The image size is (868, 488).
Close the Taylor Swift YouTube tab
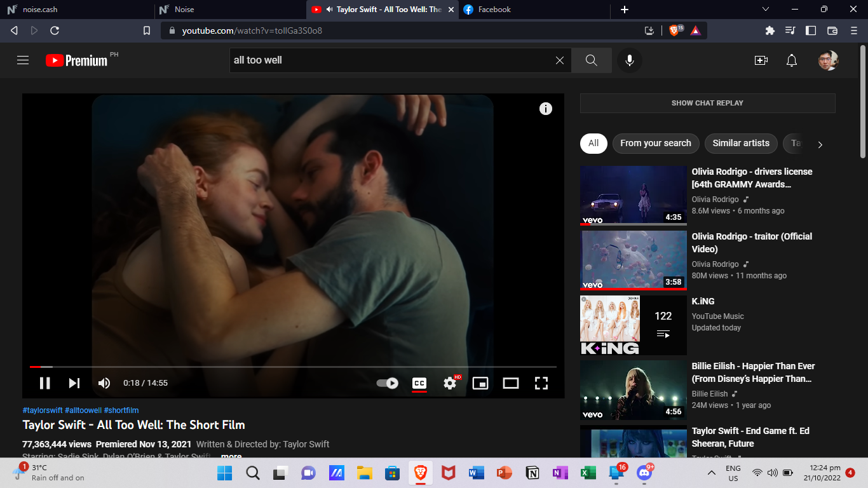point(451,10)
